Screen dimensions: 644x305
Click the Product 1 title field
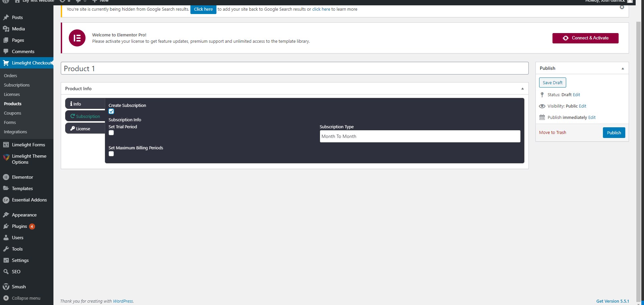click(294, 68)
